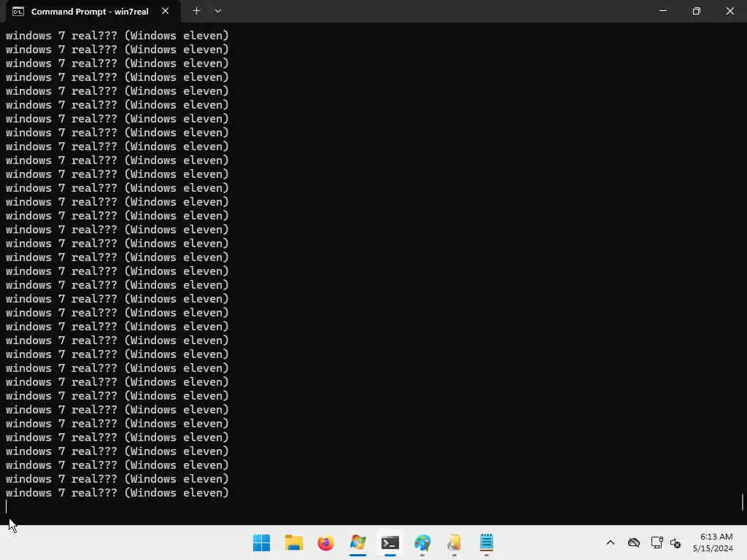This screenshot has height=560, width=747.
Task: Open the yellow file icon app on taskbar
Action: 454,542
